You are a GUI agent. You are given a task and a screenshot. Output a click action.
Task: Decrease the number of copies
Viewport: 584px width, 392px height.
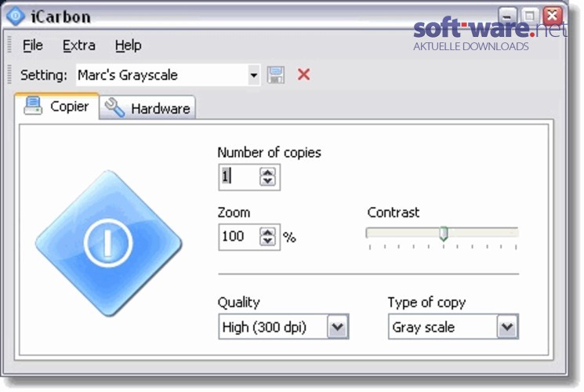point(267,181)
